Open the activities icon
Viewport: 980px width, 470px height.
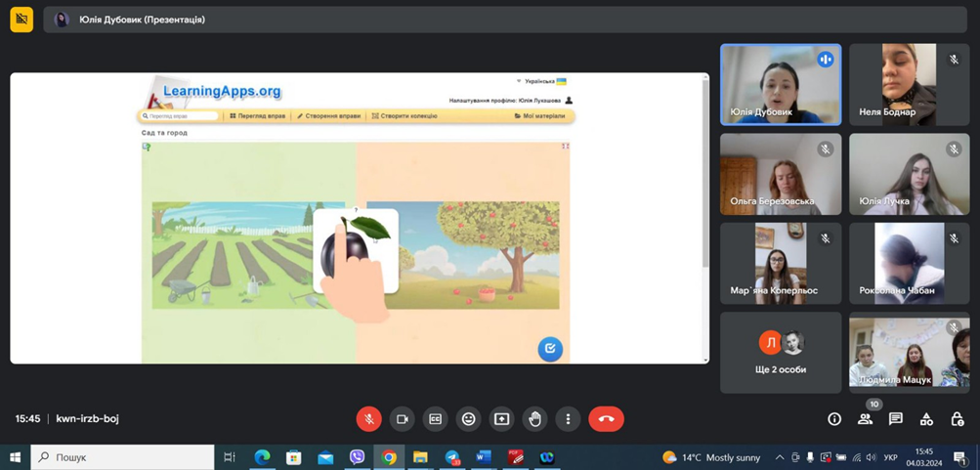pyautogui.click(x=926, y=419)
